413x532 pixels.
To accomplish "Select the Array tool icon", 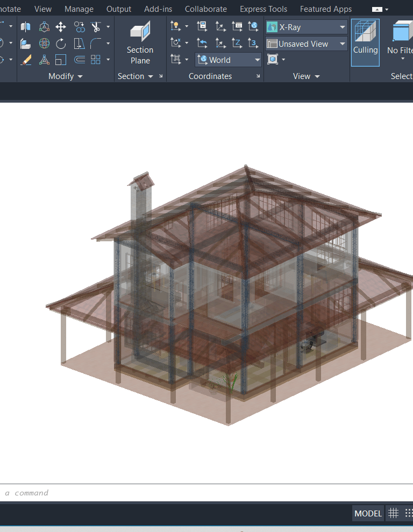I will (96, 60).
